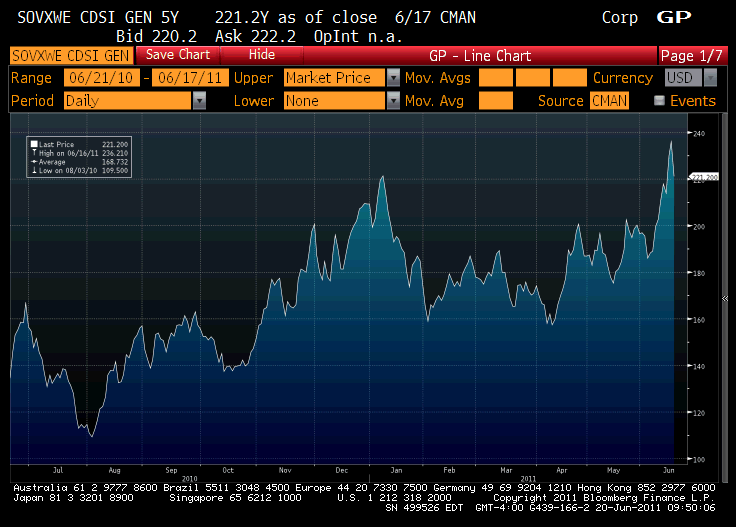Click the Market Price field
This screenshot has width=736, height=527.
[x=334, y=77]
